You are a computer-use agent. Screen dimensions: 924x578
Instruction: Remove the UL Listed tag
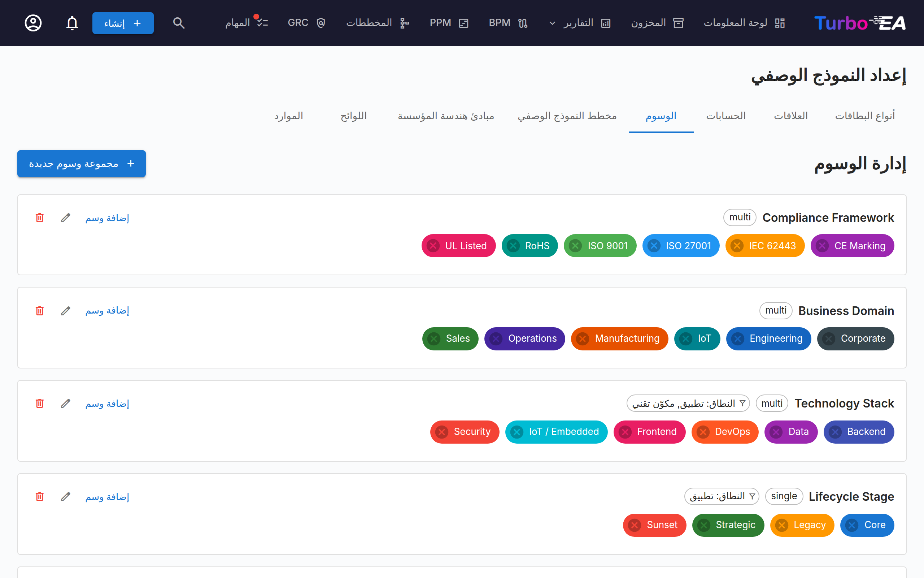pyautogui.click(x=433, y=245)
